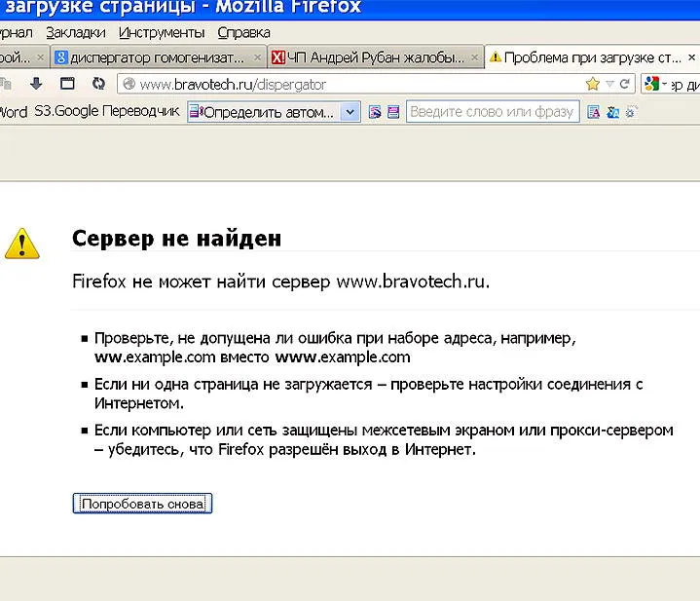Click the globe site identity icon in the address bar
The width and height of the screenshot is (700, 601).
[129, 84]
